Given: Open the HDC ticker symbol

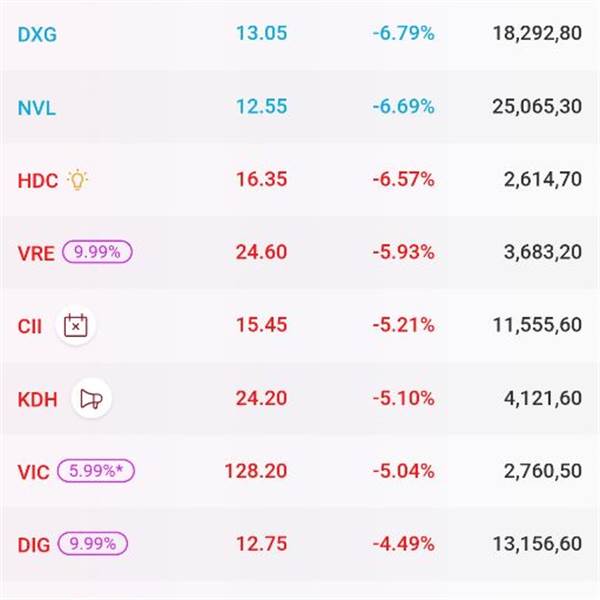Looking at the screenshot, I should 38,180.
